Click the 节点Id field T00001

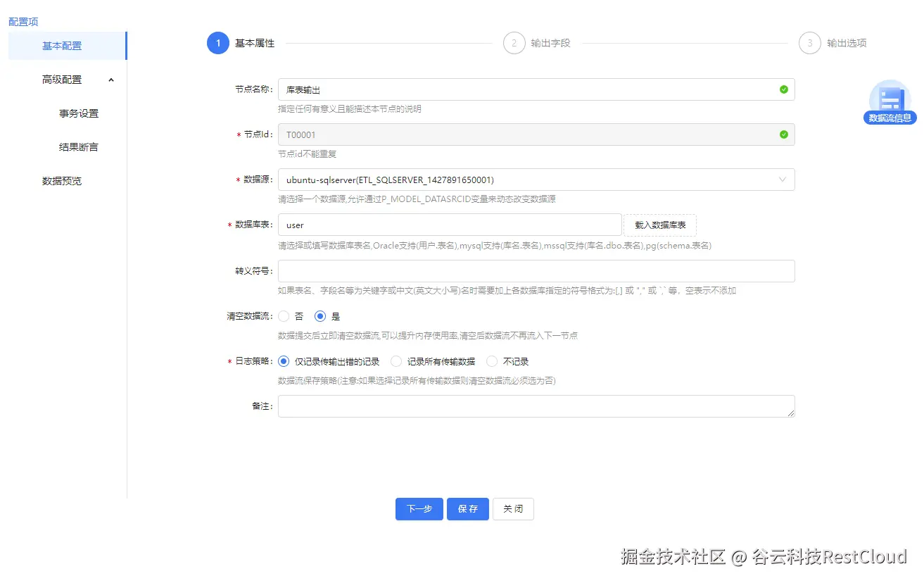coord(536,134)
